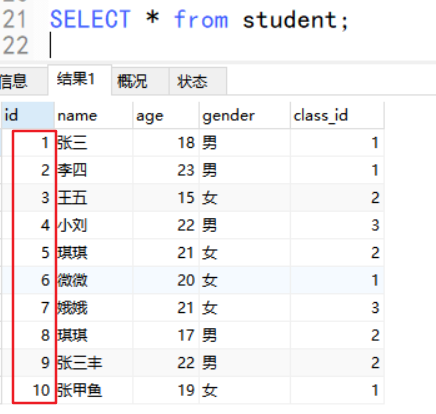The height and width of the screenshot is (414, 436).
Task: Click the age cell showing 15
Action: tap(166, 198)
